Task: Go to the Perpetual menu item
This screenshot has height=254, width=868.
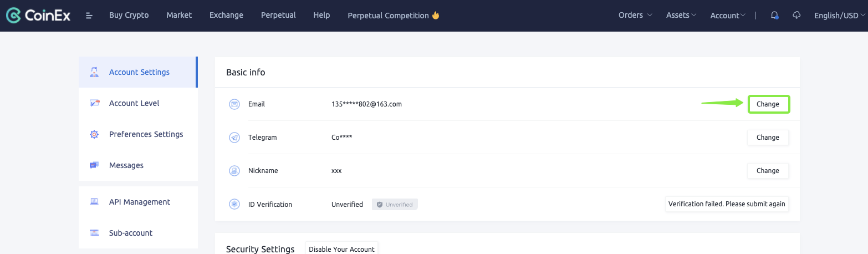Action: [278, 16]
